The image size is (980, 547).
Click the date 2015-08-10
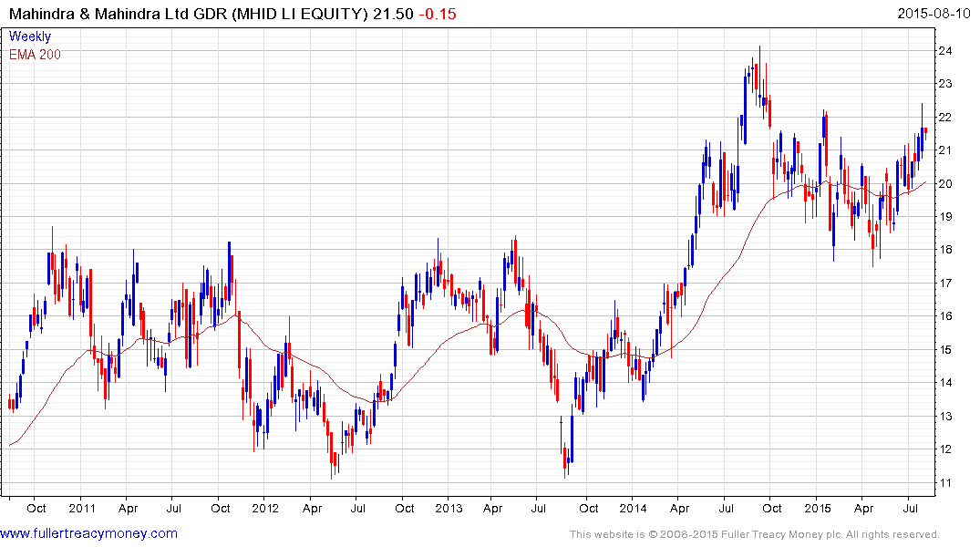[x=934, y=13]
